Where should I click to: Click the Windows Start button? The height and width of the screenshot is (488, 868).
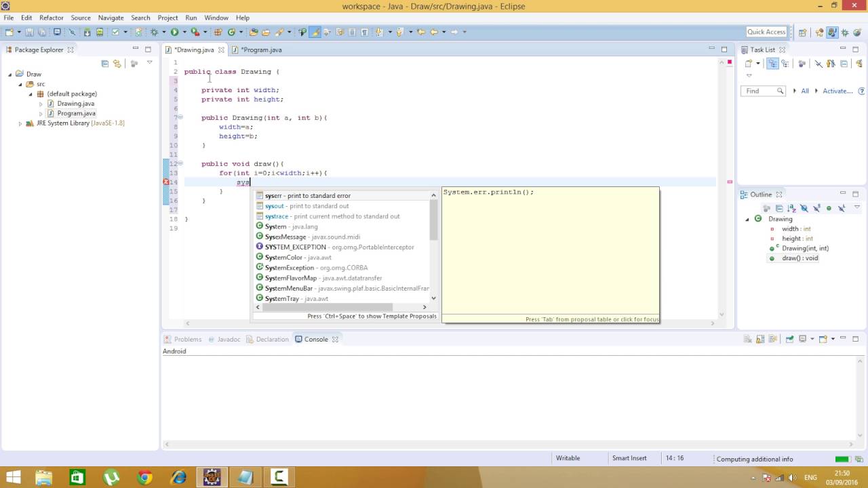[12, 478]
